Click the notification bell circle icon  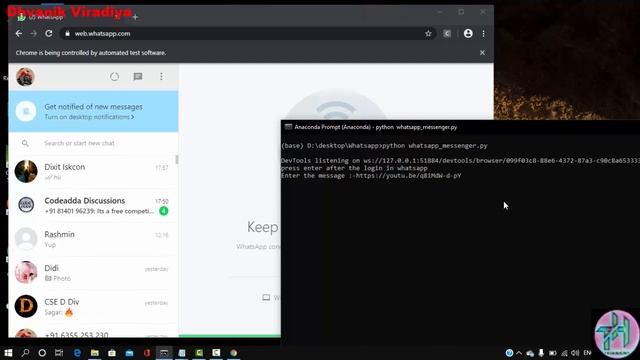pos(26,111)
